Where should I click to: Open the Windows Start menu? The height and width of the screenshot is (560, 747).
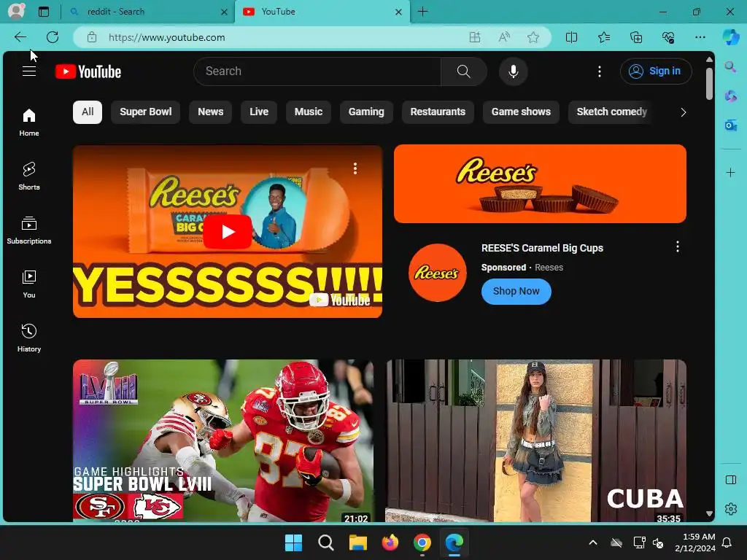point(293,542)
